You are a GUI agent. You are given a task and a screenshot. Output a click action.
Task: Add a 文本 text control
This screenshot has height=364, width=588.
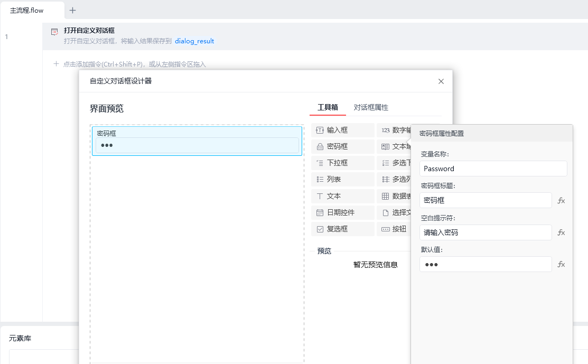point(342,196)
